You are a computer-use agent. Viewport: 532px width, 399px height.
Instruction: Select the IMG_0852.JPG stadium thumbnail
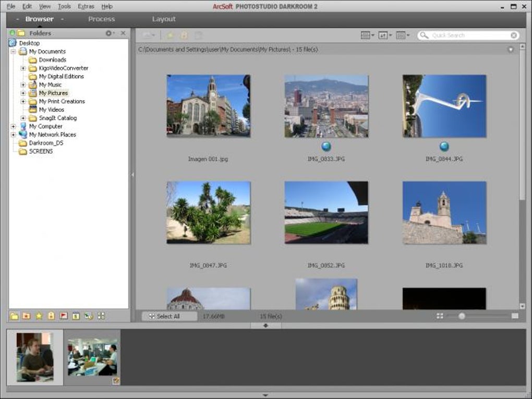point(326,212)
